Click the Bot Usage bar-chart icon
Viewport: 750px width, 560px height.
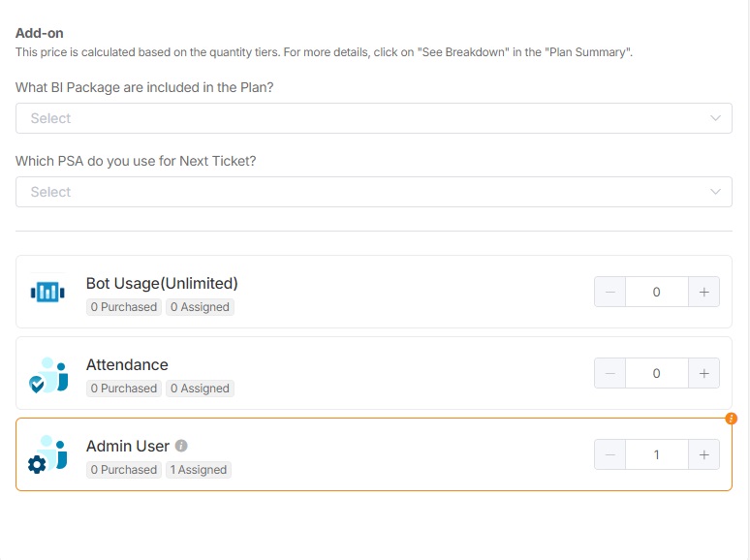pyautogui.click(x=47, y=292)
